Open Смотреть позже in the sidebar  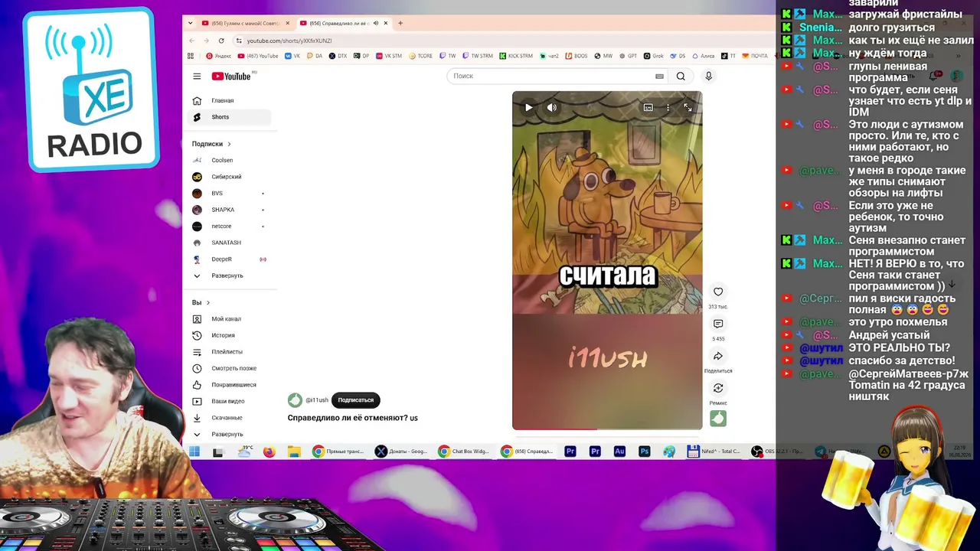click(230, 368)
